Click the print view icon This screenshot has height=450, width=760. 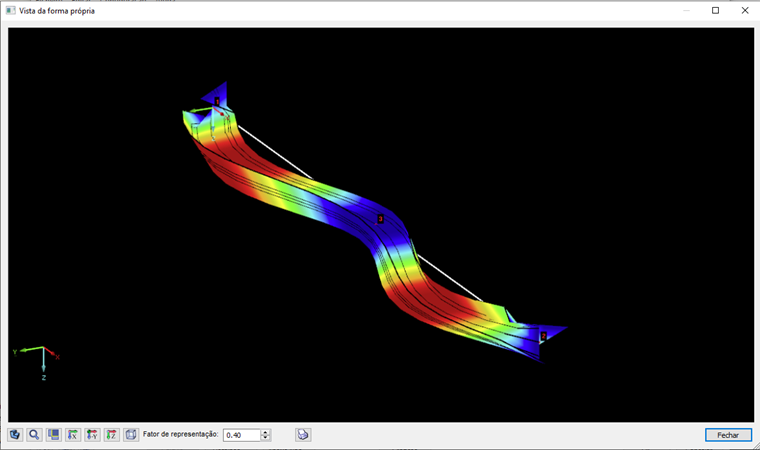pos(303,434)
